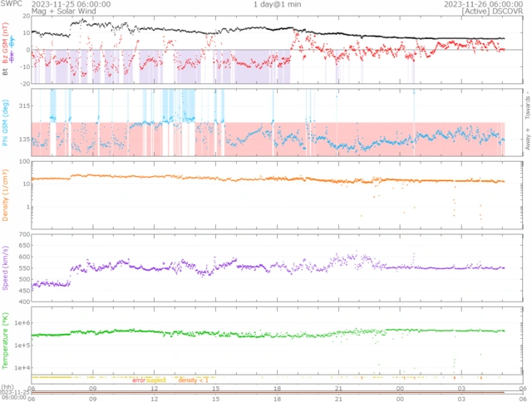Click the yellow 'suspect' legend entry
Screen dimensions: 532x402
(x=156, y=380)
